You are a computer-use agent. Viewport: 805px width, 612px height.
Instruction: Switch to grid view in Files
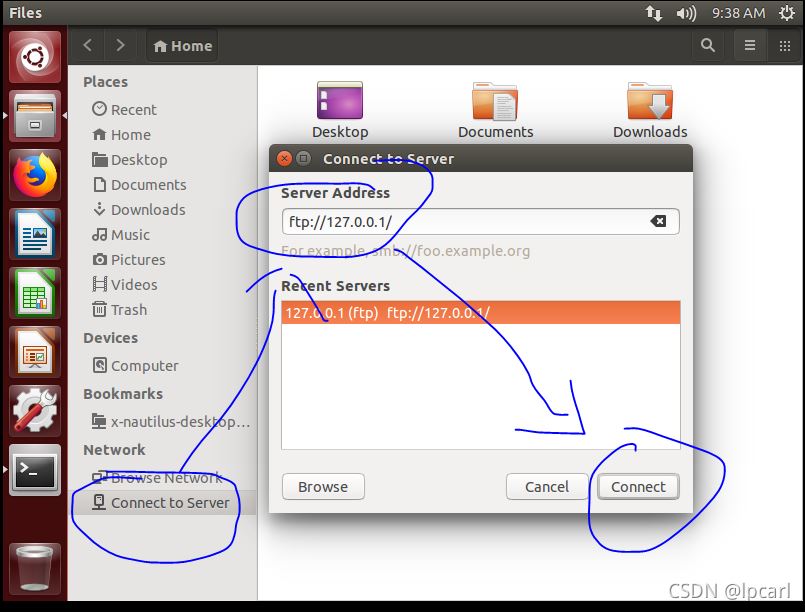784,46
